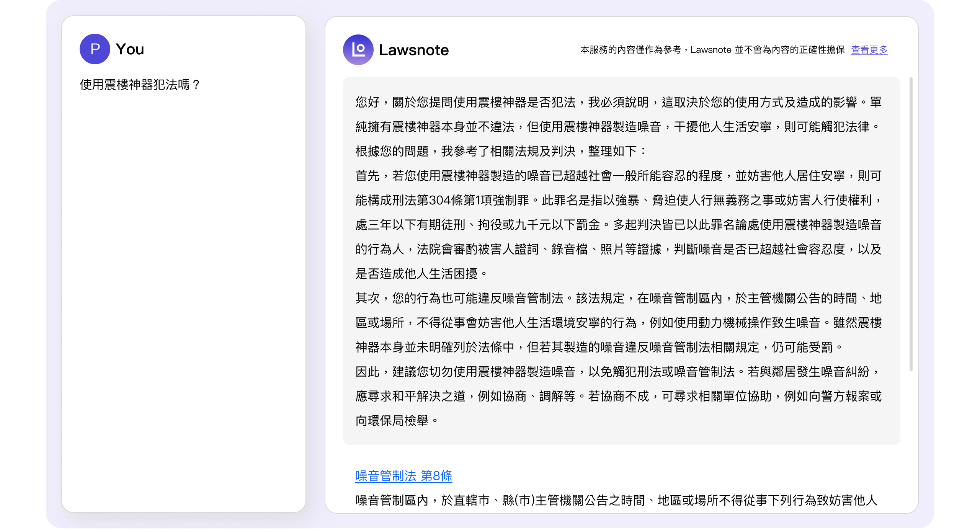The height and width of the screenshot is (529, 980).
Task: Open the 查看更多 disclaimer link
Action: click(x=869, y=50)
